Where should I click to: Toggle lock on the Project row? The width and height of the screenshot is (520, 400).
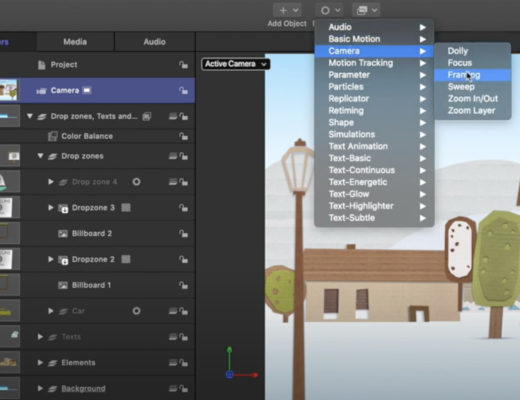[183, 65]
